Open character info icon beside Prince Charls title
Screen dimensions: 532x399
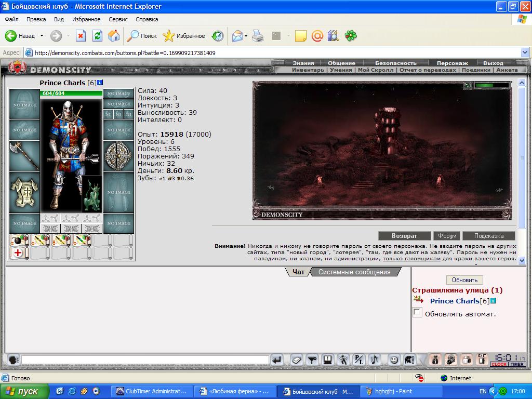click(100, 83)
